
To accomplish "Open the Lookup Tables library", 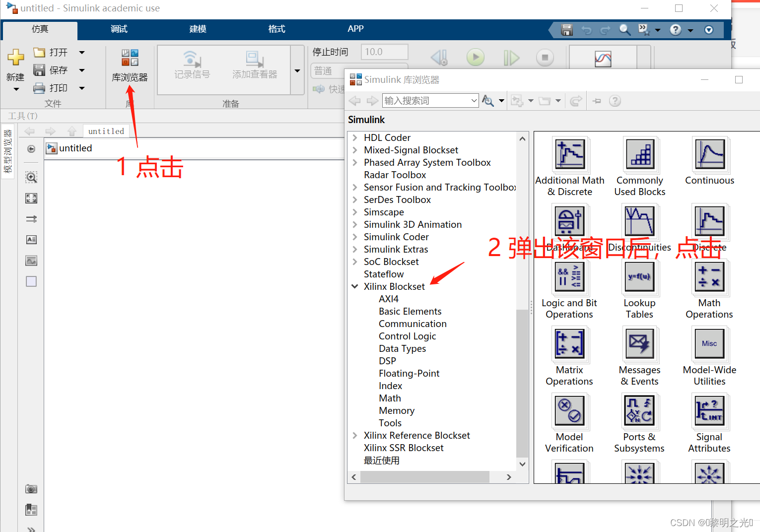I will [639, 289].
